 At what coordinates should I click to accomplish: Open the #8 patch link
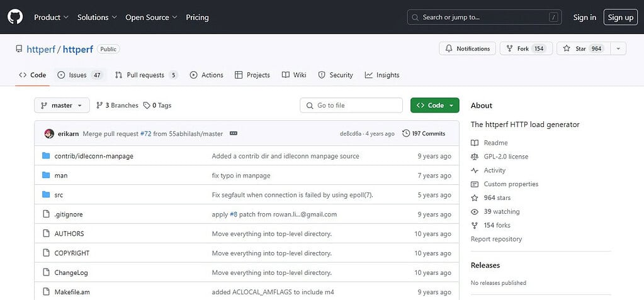click(x=234, y=214)
